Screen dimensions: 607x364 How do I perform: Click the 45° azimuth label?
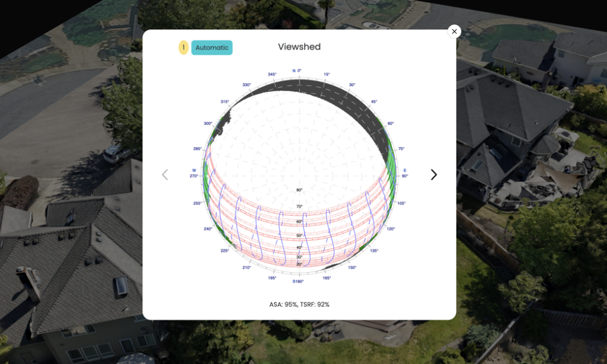pos(373,102)
